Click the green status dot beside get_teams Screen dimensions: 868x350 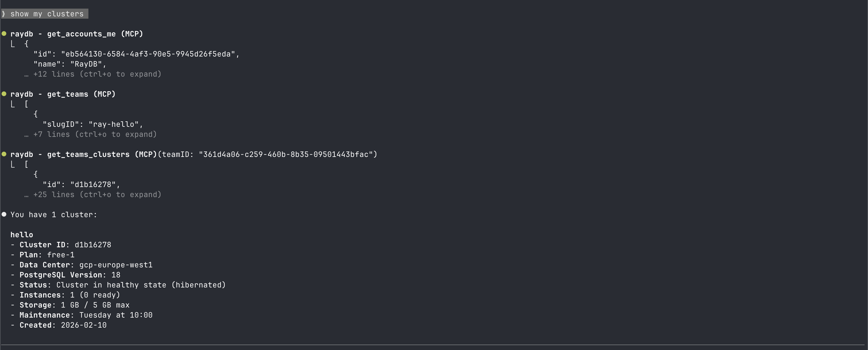4,94
